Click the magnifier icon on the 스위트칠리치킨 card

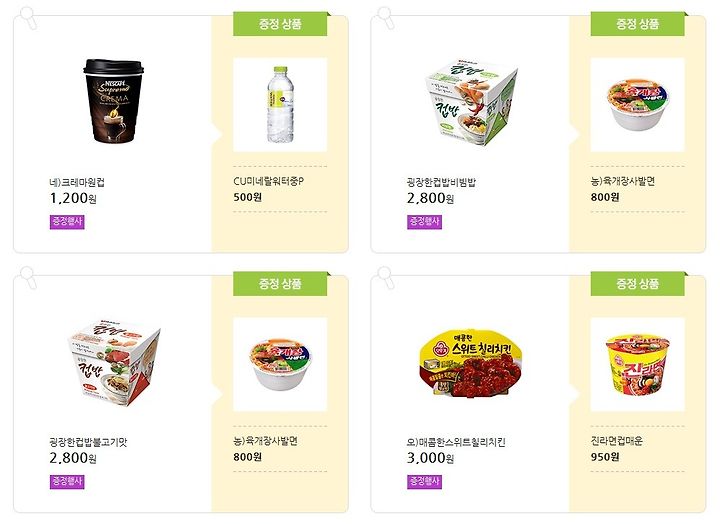pos(386,277)
